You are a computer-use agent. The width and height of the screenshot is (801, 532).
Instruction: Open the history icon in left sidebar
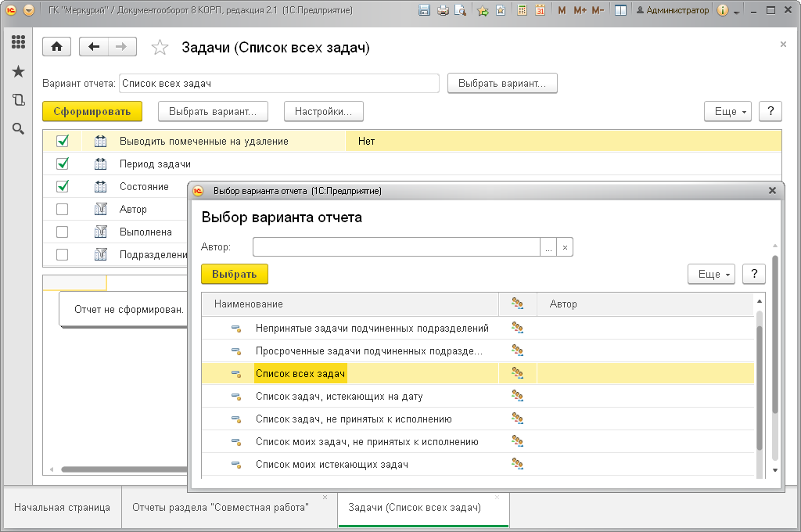[19, 99]
